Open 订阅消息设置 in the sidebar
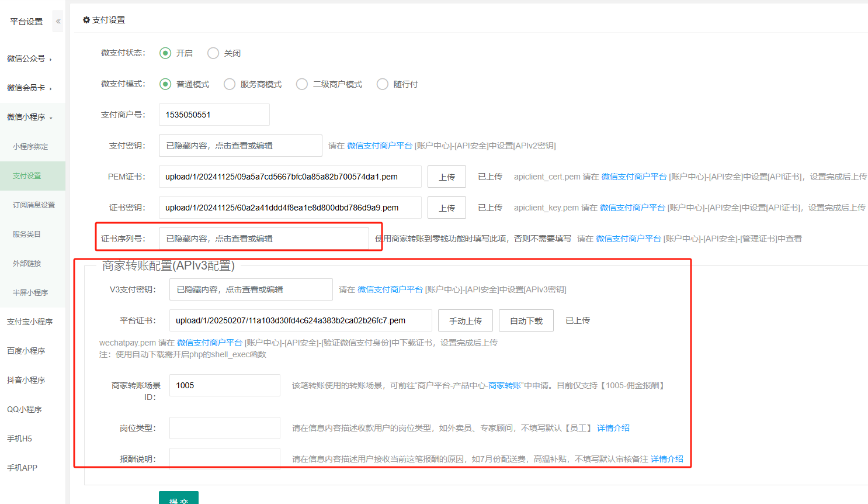Screen dimensions: 868x504 [x=34, y=205]
